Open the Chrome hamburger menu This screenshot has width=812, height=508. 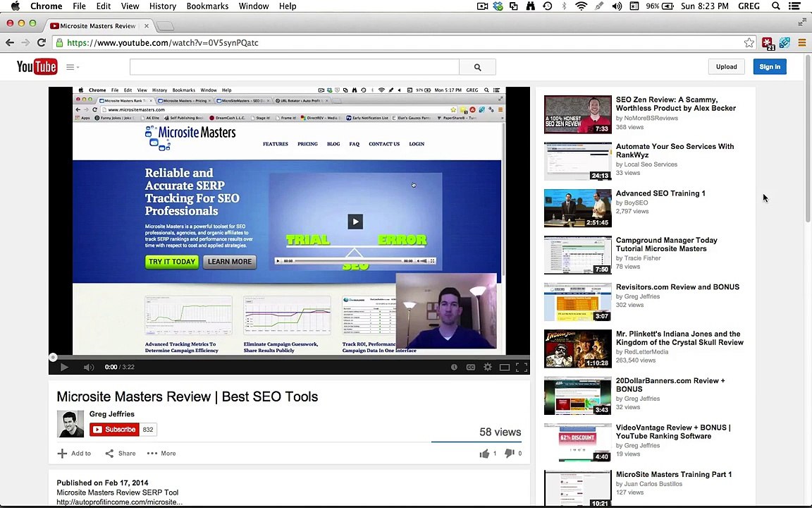[x=801, y=42]
